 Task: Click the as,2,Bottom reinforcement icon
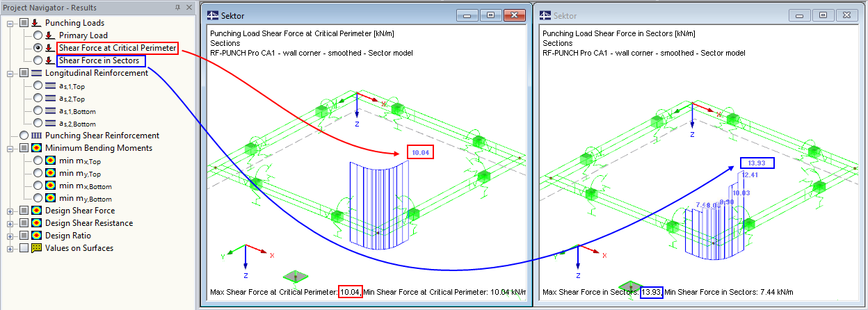click(51, 123)
